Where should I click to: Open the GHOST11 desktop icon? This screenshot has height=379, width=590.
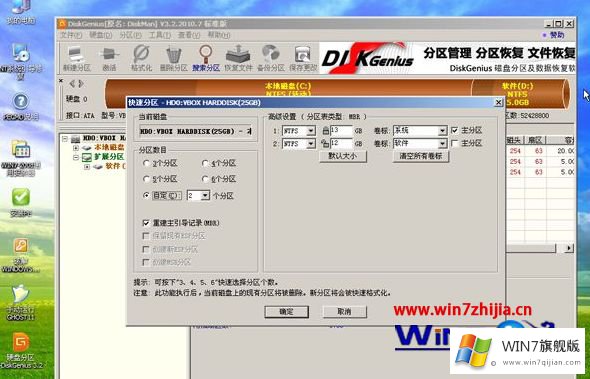click(x=21, y=303)
